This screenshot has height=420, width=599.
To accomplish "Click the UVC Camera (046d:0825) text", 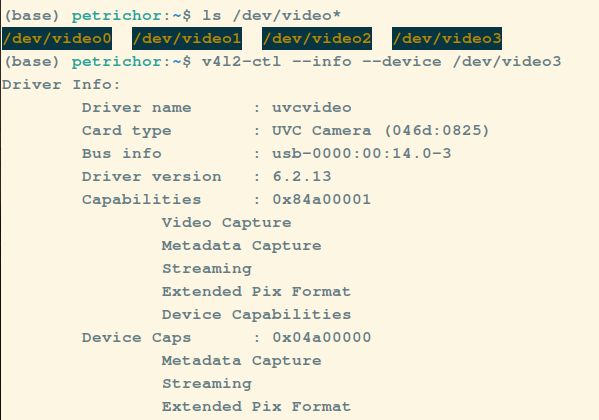I will 380,131.
